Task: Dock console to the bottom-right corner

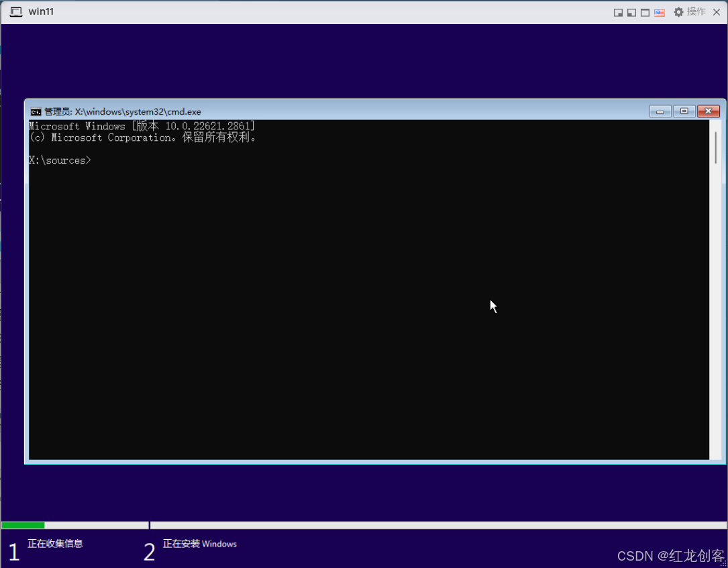Action: tap(618, 13)
